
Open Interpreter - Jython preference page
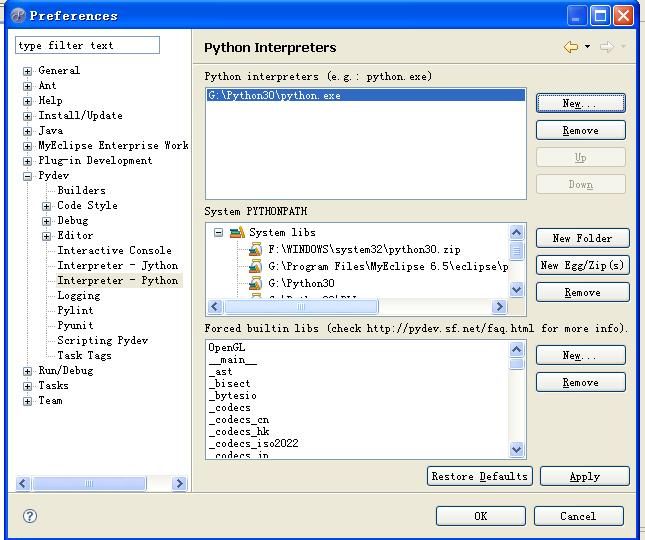pos(118,266)
